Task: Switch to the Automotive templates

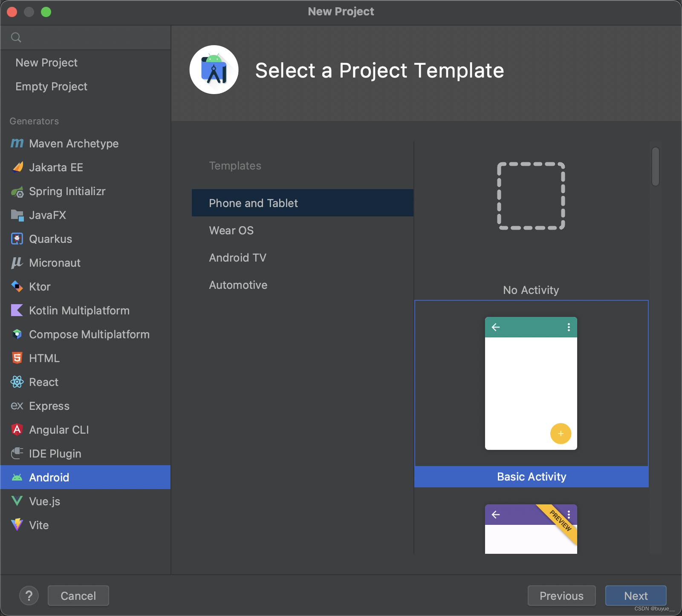Action: click(x=303, y=285)
